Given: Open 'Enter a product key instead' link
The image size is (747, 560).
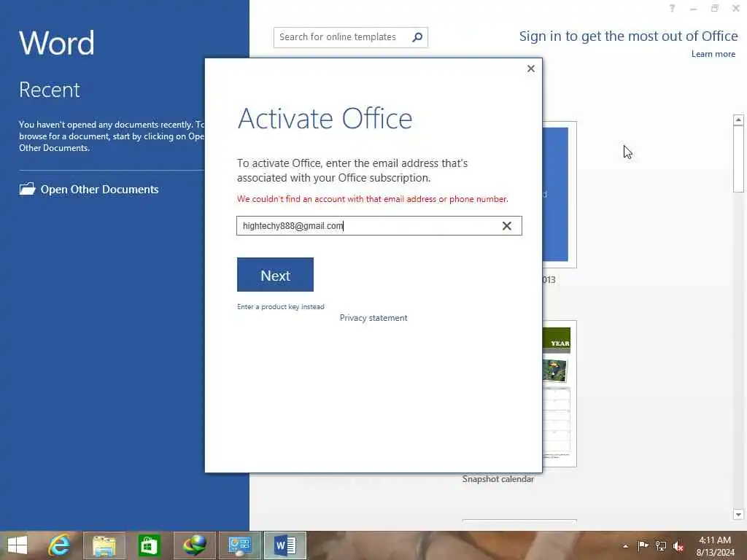Looking at the screenshot, I should click(x=281, y=307).
